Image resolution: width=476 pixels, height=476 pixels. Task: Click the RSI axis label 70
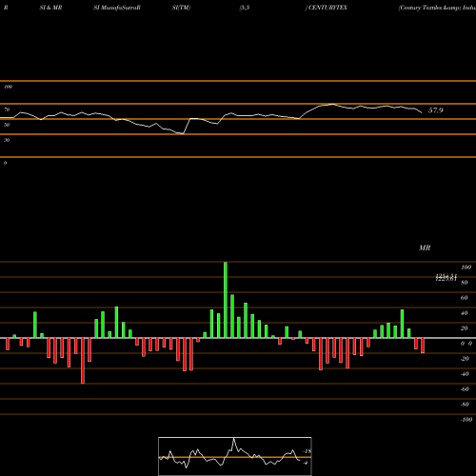click(x=7, y=109)
